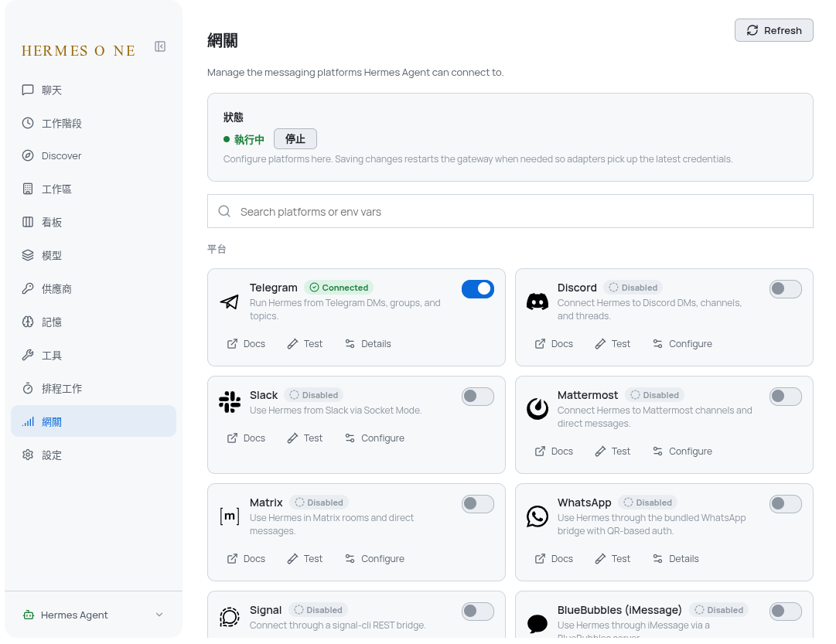Enable the WhatsApp platform toggle
This screenshot has height=644, width=836.
click(786, 504)
